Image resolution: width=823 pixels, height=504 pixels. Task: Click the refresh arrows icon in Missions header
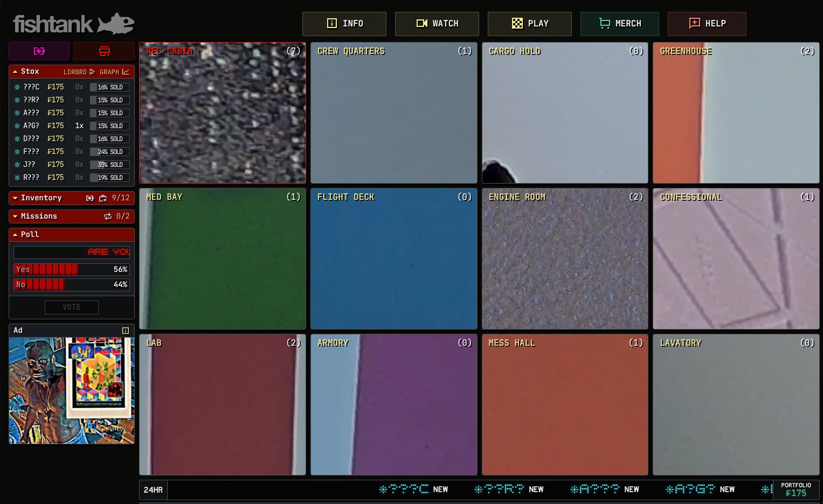tap(108, 216)
